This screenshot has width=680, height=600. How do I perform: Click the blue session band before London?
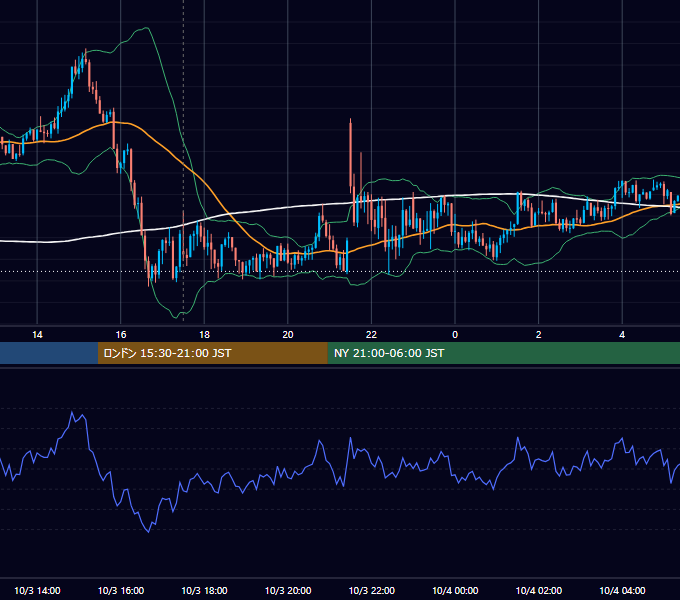49,353
